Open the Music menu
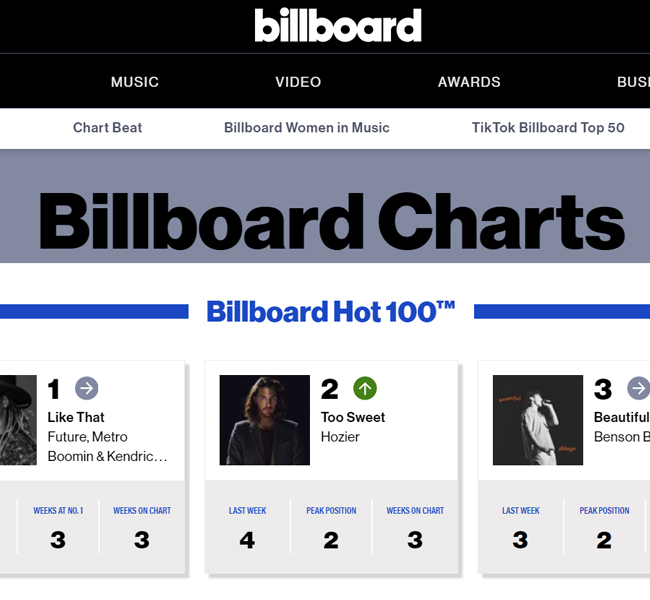 click(135, 82)
